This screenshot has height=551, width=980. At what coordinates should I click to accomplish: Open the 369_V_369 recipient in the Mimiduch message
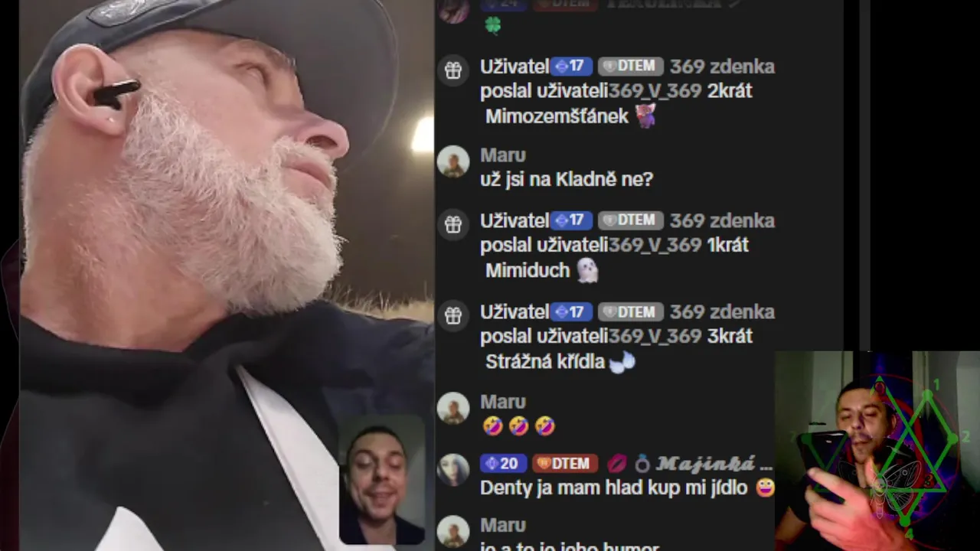[x=655, y=245]
